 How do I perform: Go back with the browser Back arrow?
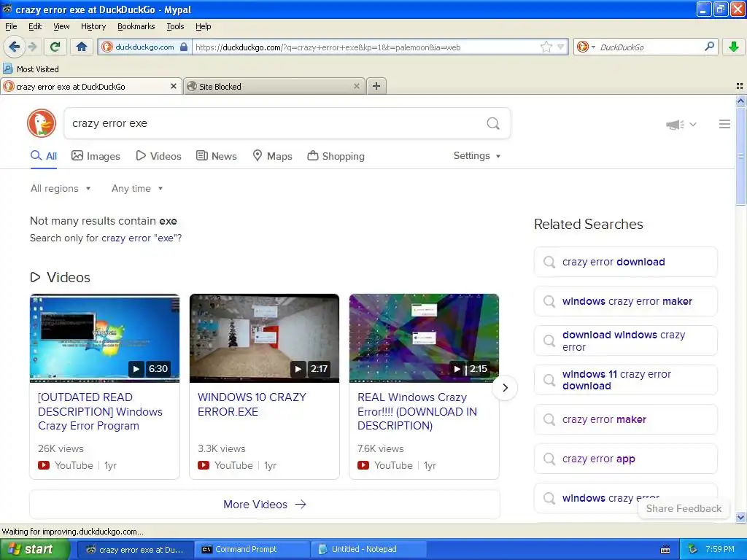coord(14,47)
